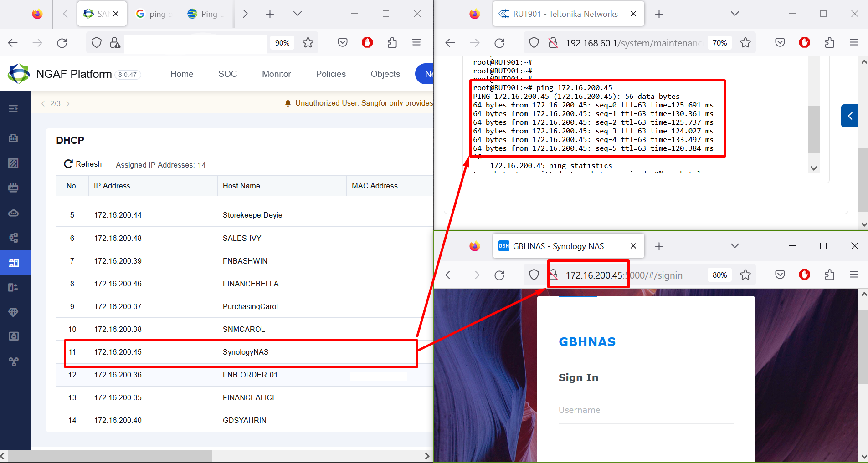
Task: Switch to the ping Google search tab
Action: point(153,14)
